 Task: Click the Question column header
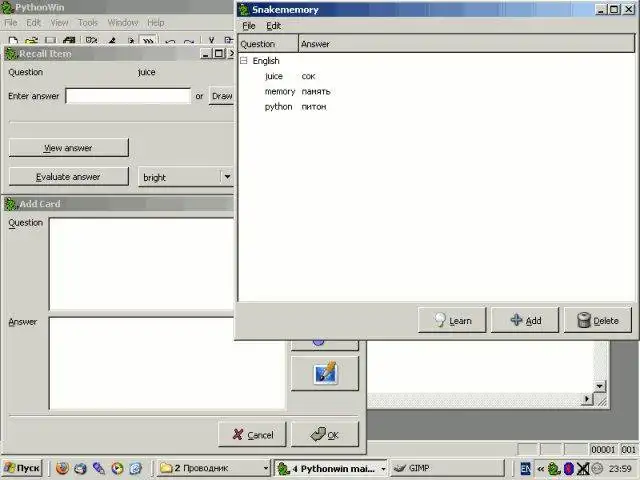pyautogui.click(x=268, y=44)
